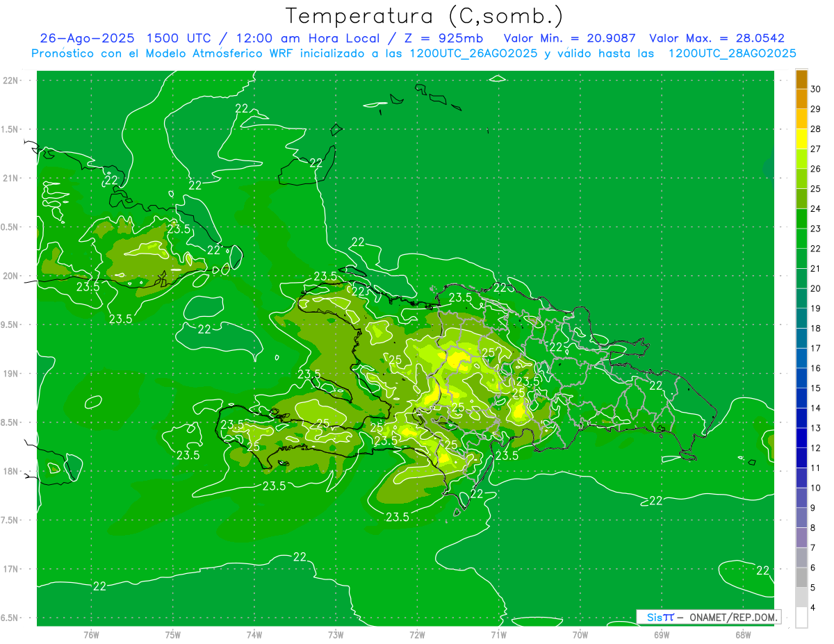Click the '8.5N' latitude axis label
The image size is (834, 644).
[x=10, y=422]
